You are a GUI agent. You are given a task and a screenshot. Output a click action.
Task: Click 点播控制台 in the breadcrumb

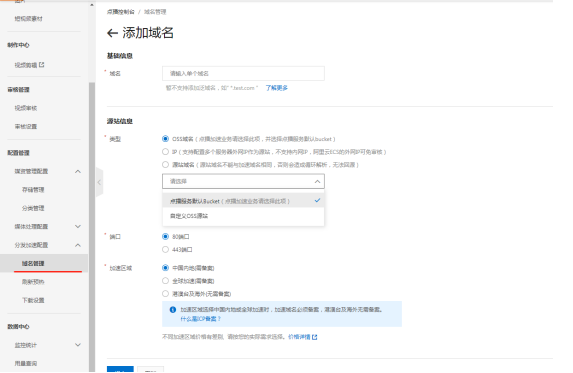click(x=121, y=12)
